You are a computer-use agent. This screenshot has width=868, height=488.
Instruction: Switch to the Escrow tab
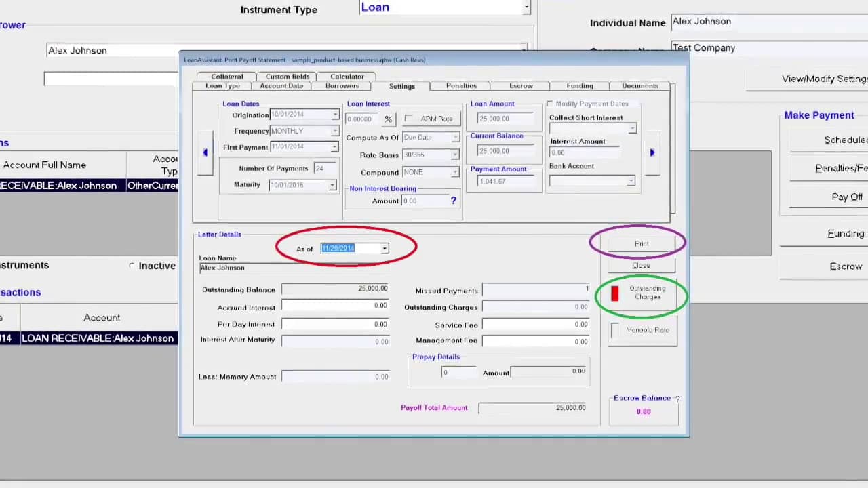(521, 86)
